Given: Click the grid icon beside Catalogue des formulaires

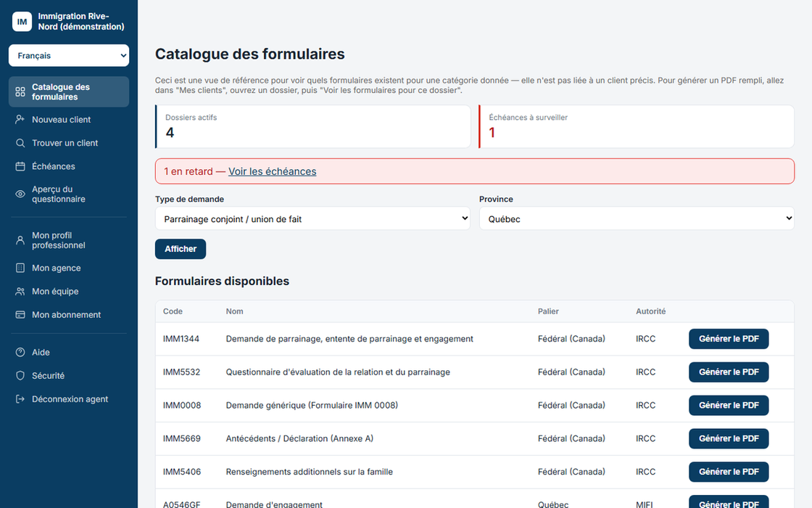Looking at the screenshot, I should pos(20,91).
